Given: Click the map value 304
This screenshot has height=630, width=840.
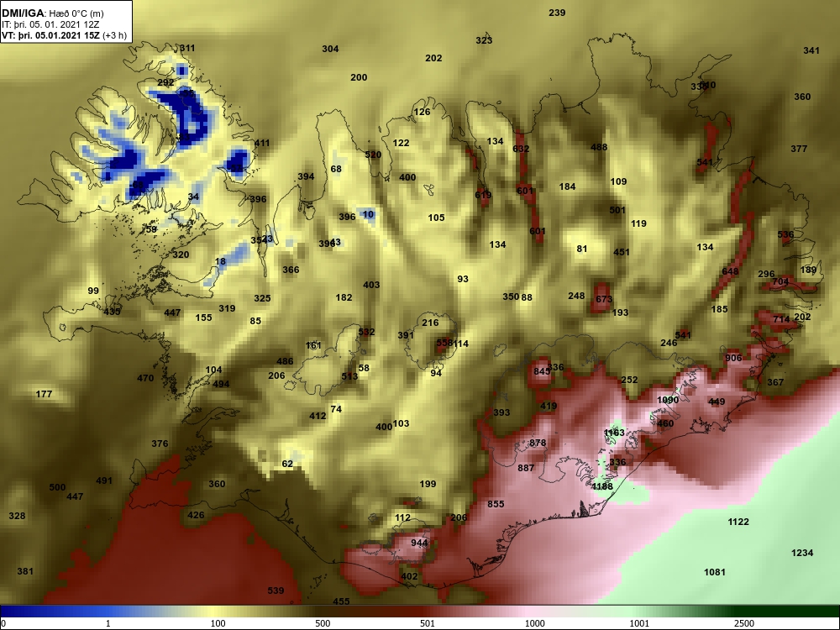Looking at the screenshot, I should (x=330, y=49).
